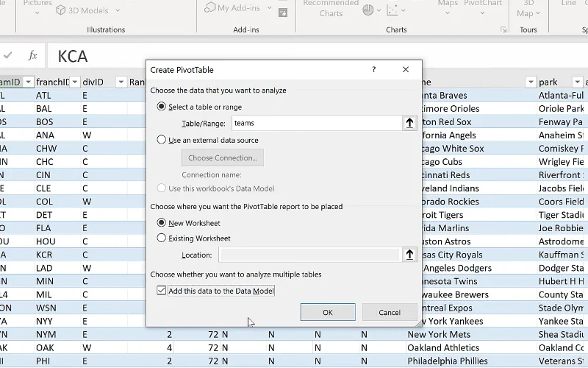Insert a scatter chart
The width and height of the screenshot is (588, 368).
[392, 10]
